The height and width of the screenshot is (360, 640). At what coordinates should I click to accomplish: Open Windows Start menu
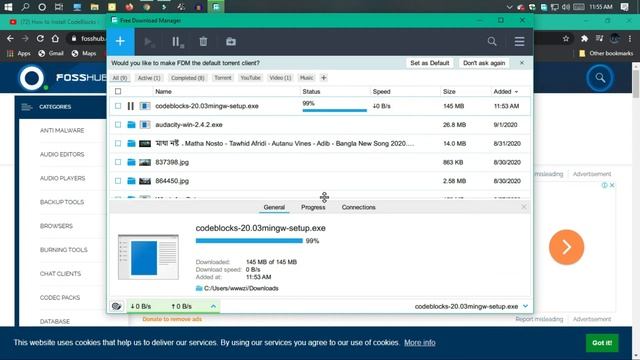tap(8, 7)
